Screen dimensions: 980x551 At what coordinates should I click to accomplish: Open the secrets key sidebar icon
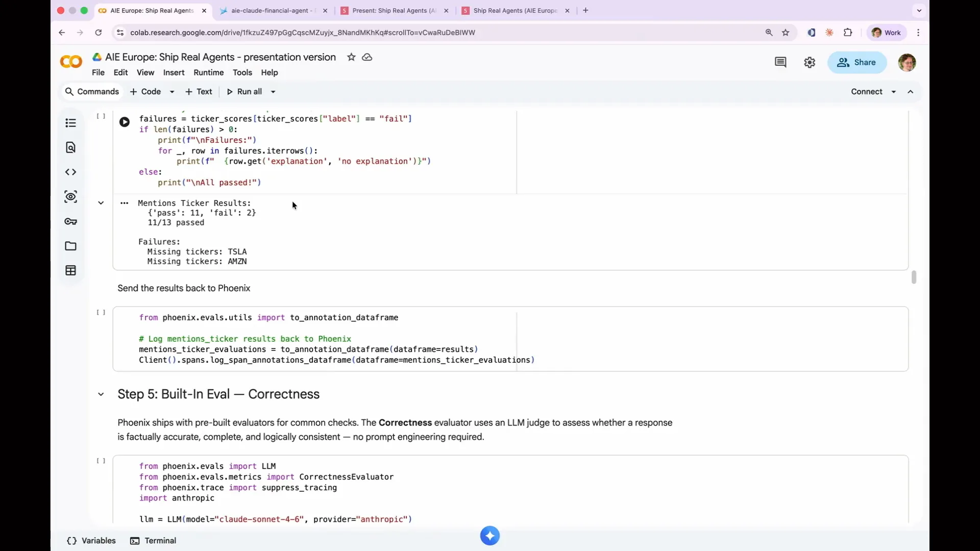(x=70, y=221)
